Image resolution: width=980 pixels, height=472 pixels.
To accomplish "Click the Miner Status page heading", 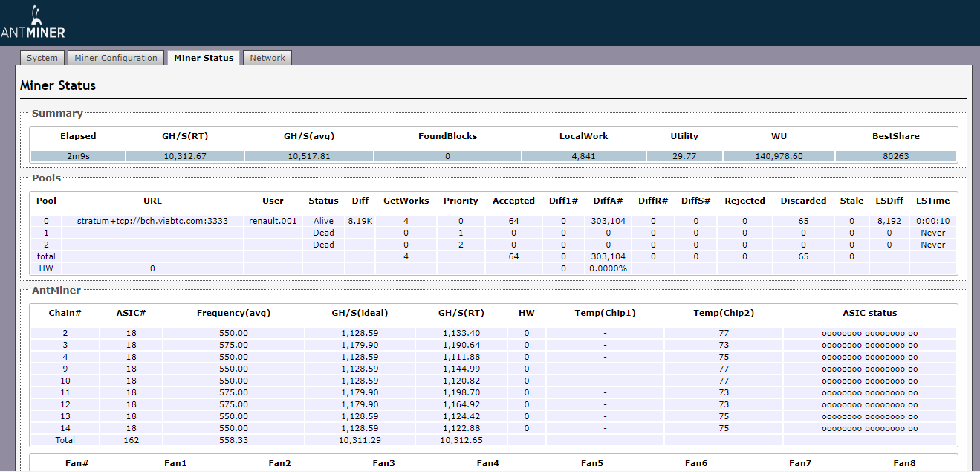I will pos(58,85).
